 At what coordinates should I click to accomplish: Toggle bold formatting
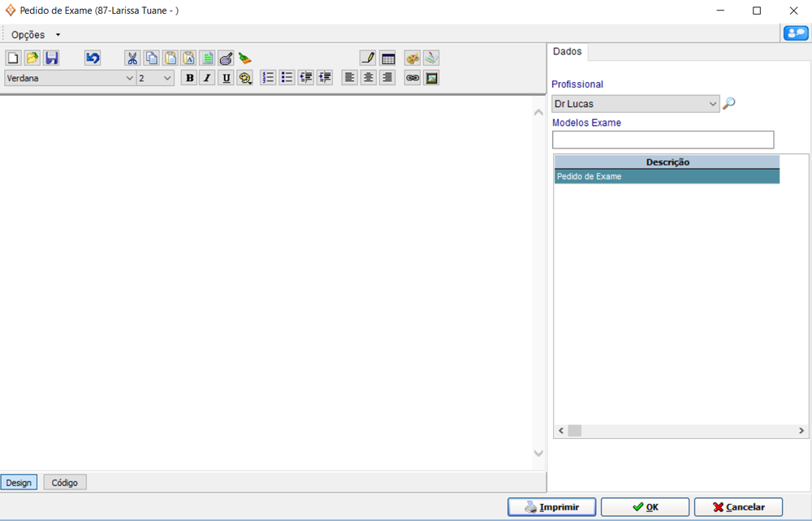189,78
